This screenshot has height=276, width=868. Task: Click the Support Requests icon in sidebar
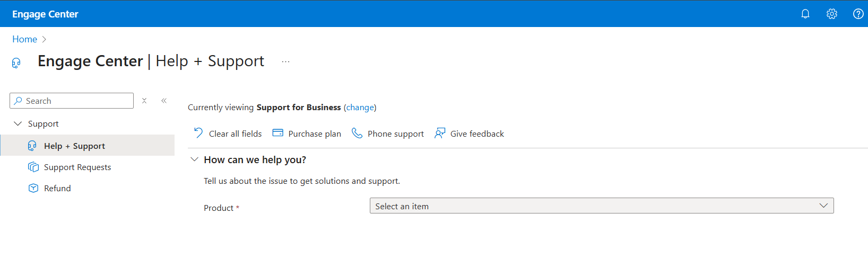[x=33, y=167]
